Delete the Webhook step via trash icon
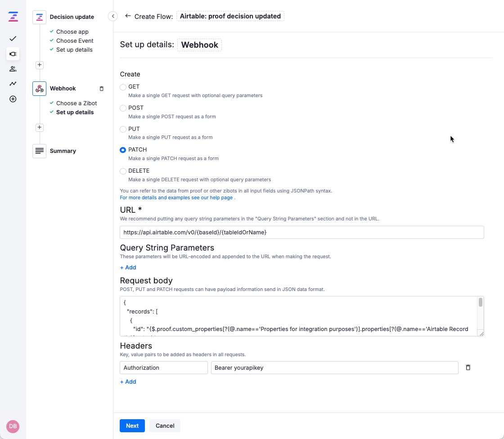 [102, 89]
